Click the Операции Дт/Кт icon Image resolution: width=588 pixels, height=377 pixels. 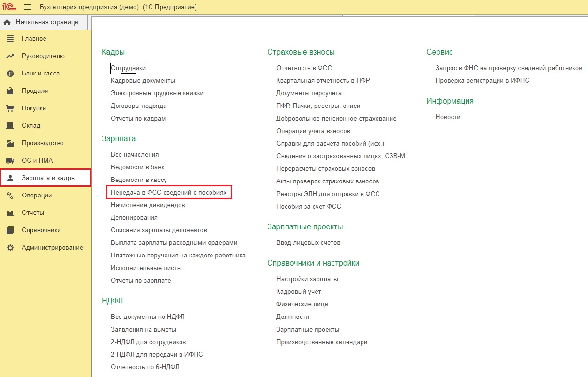(10, 196)
